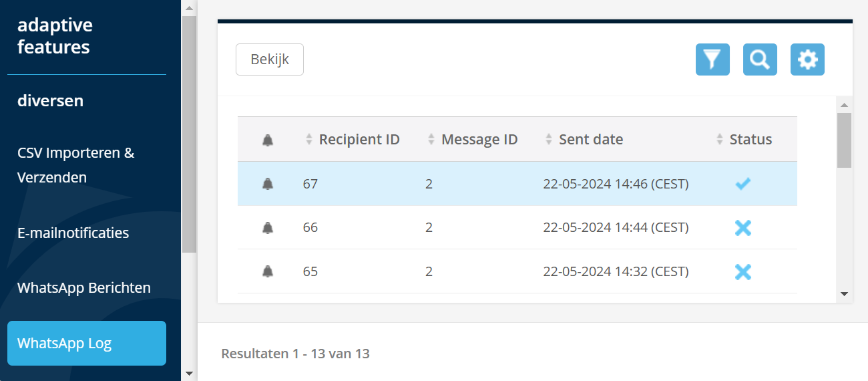Open CSV Importeren & Verzenden

click(x=76, y=165)
